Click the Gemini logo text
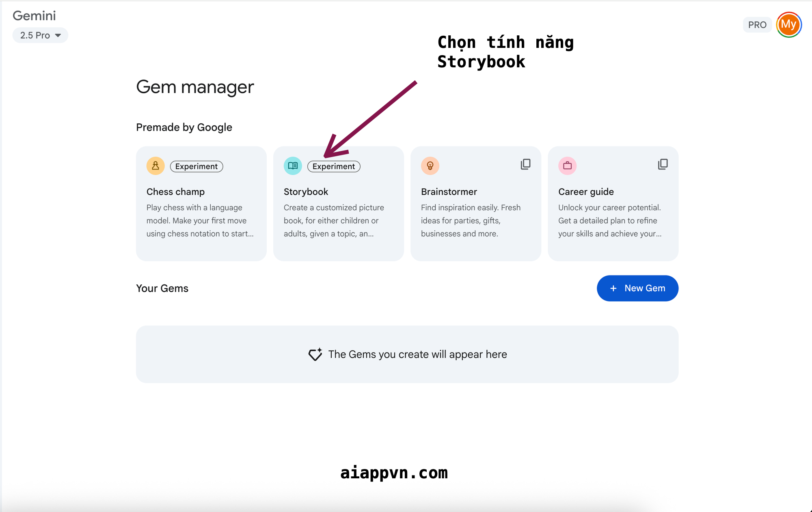The height and width of the screenshot is (512, 812). tap(34, 16)
